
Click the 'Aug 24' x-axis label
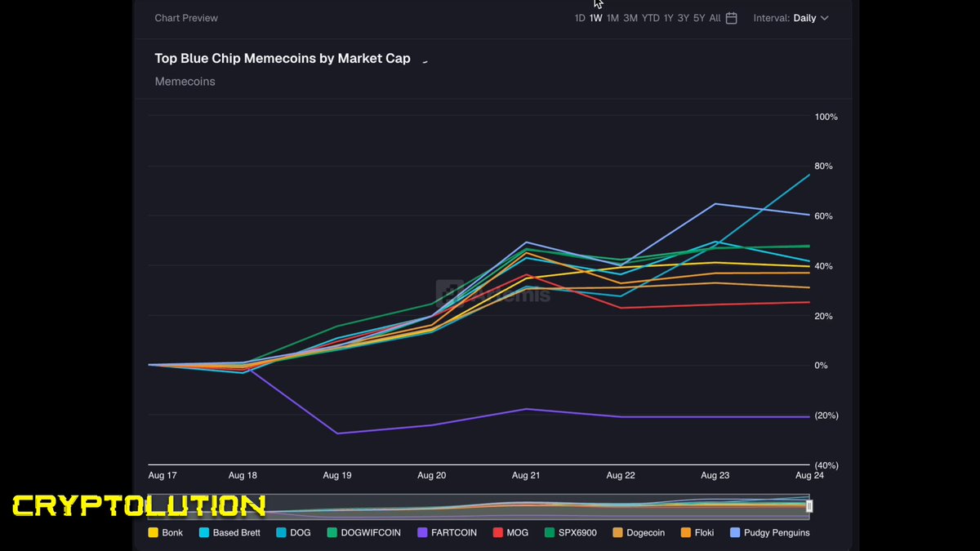point(808,475)
